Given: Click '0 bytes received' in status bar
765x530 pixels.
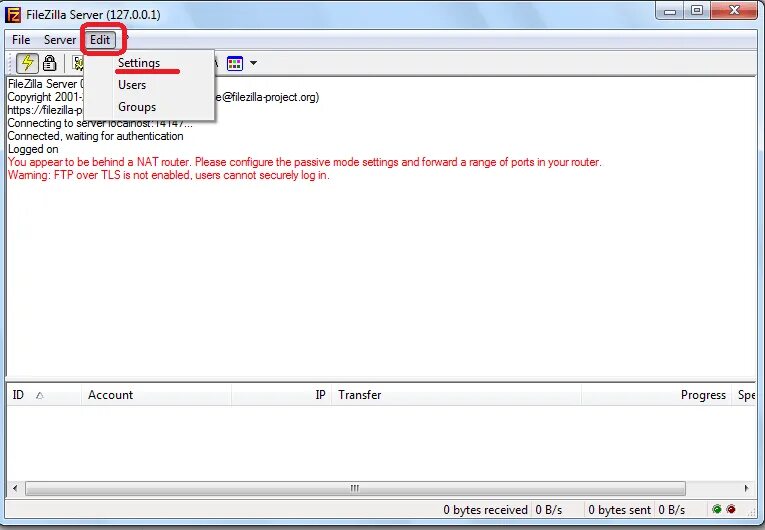Looking at the screenshot, I should 485,510.
